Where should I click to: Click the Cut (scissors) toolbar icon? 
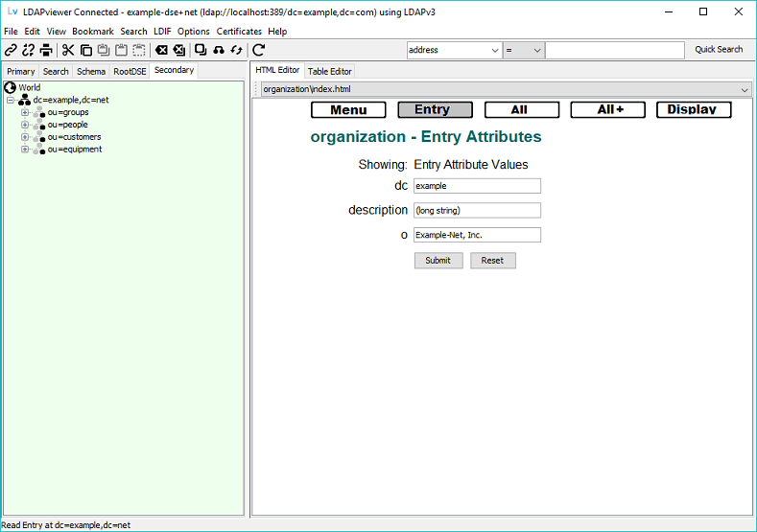click(68, 50)
